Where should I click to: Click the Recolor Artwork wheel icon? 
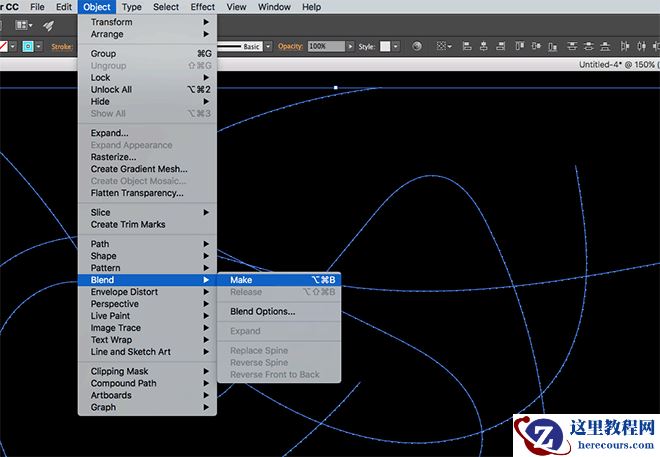coord(416,46)
